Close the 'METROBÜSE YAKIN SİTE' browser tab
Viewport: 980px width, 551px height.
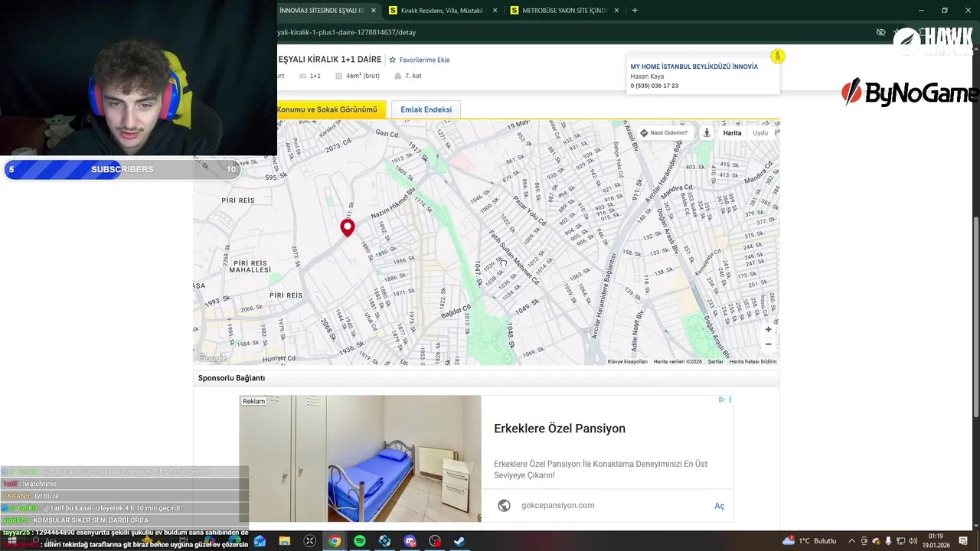(x=616, y=11)
